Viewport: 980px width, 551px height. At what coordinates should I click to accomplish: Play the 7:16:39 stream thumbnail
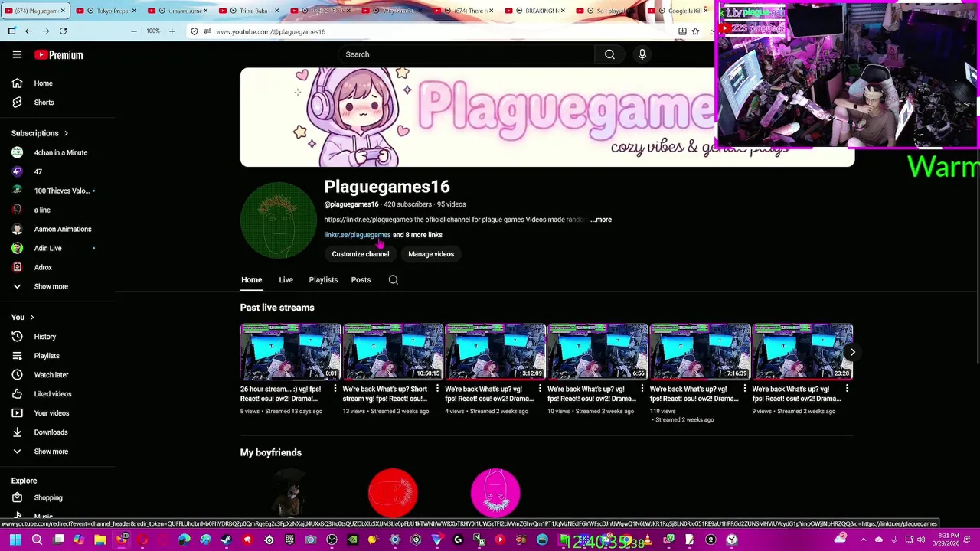click(701, 352)
